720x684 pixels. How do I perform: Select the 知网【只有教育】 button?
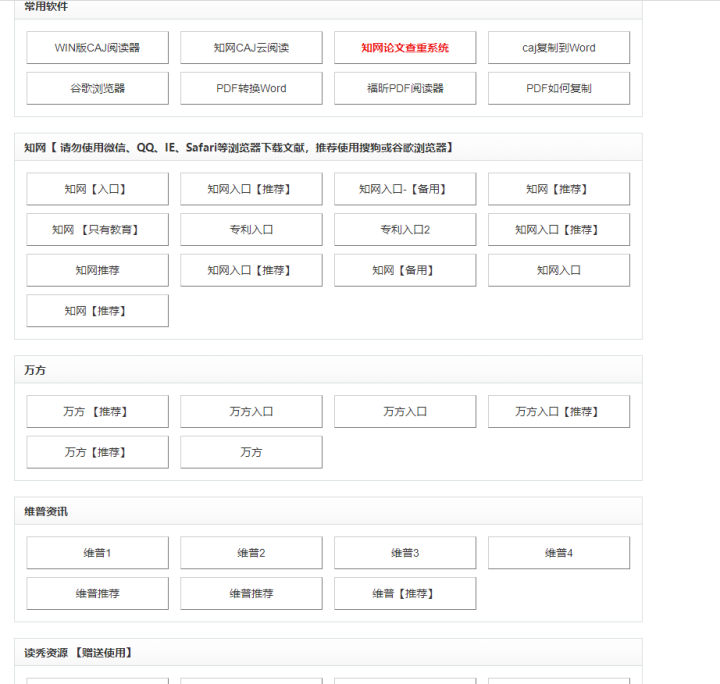pyautogui.click(x=97, y=230)
